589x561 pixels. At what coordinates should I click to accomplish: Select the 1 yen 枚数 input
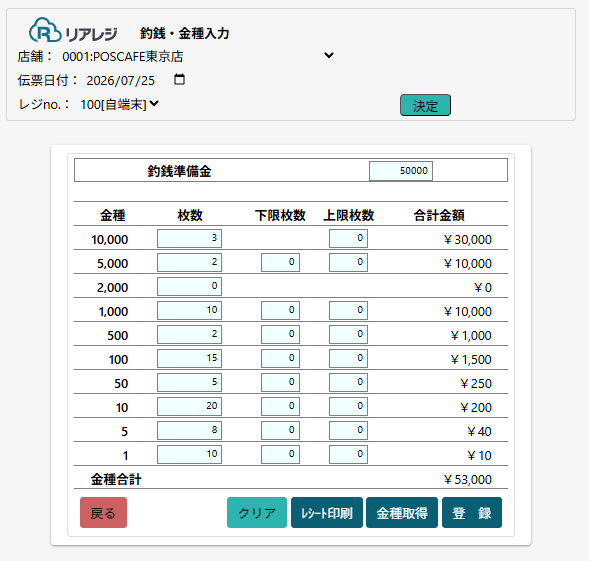click(189, 455)
